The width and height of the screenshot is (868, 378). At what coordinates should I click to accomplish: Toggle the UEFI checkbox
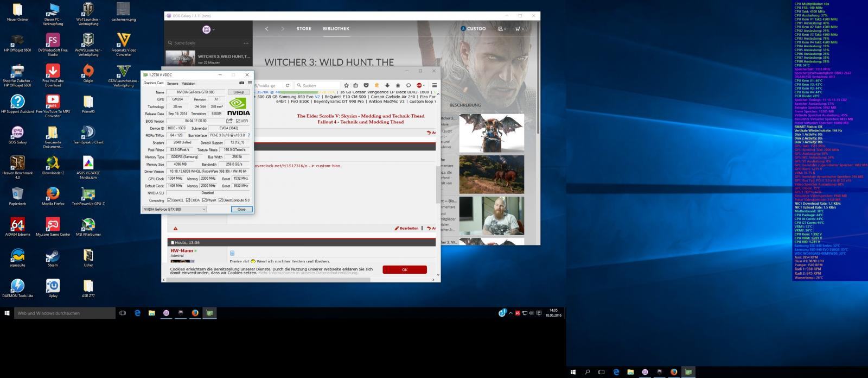(x=238, y=121)
